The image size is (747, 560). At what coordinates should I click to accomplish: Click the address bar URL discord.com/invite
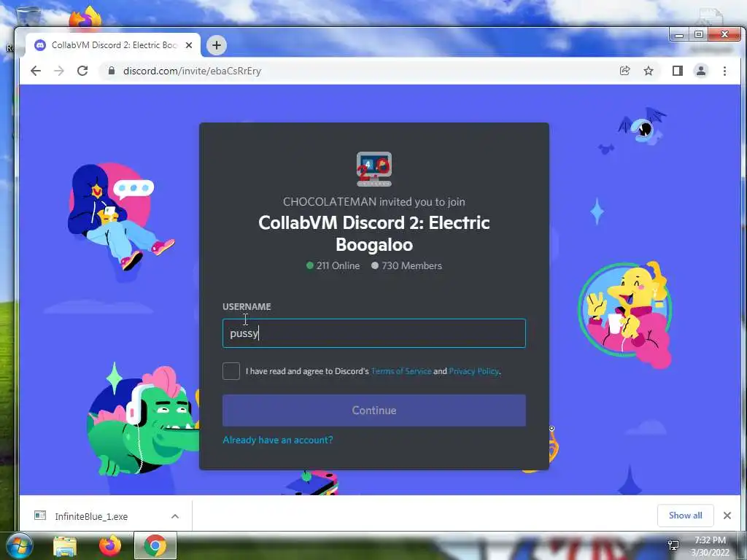click(192, 71)
